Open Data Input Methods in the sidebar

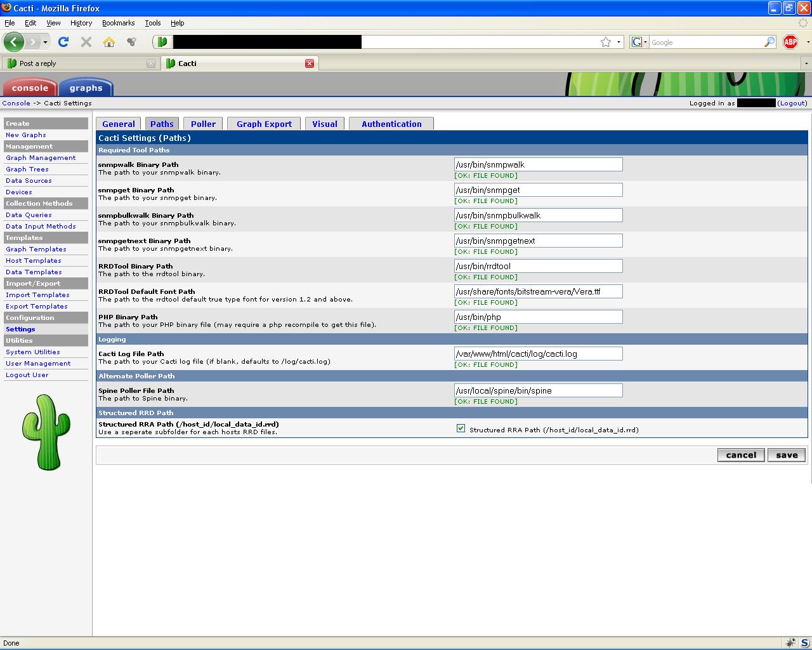41,226
